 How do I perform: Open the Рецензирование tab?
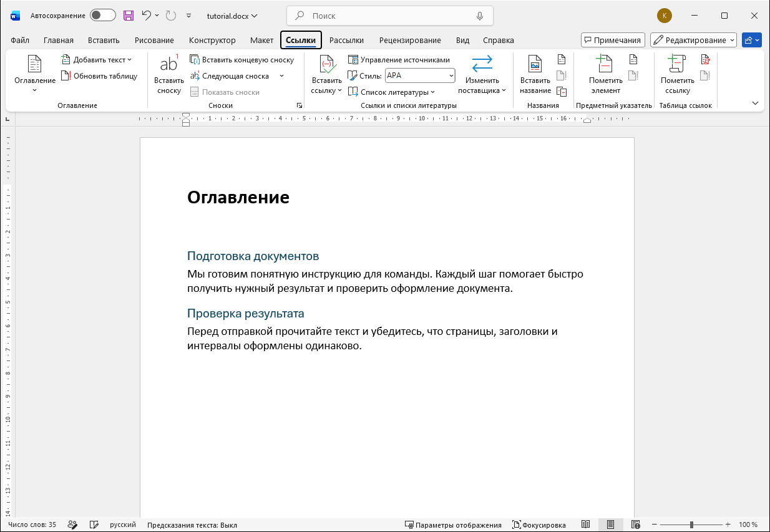pyautogui.click(x=410, y=40)
